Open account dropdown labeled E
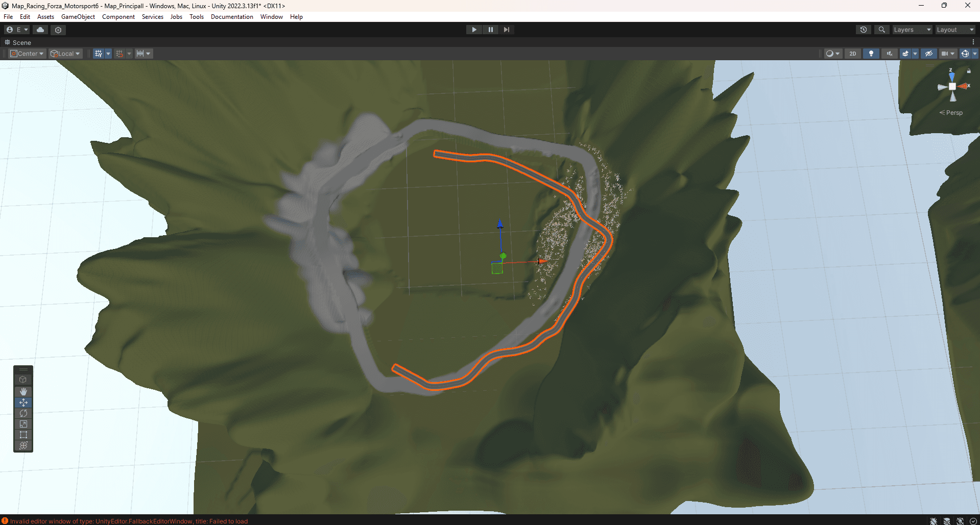Image resolution: width=980 pixels, height=525 pixels. point(17,30)
